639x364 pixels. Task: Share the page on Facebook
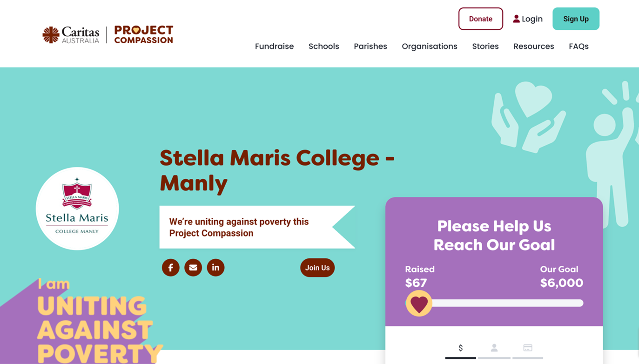coord(170,268)
